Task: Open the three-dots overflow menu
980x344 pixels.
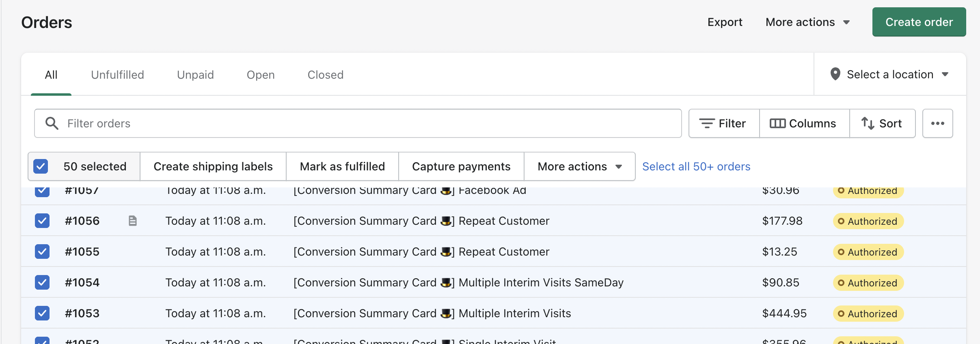Action: tap(937, 123)
